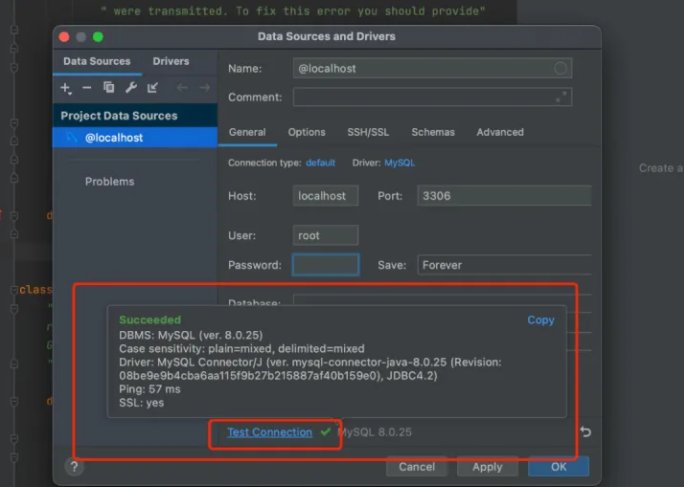Click the Cancel button
This screenshot has width=684, height=487.
[417, 467]
